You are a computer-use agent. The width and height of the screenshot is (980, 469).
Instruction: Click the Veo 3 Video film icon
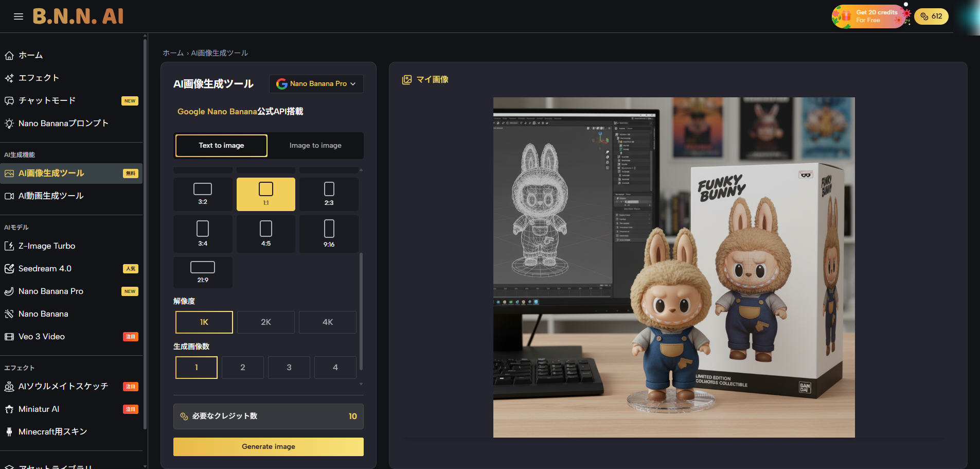click(x=9, y=337)
